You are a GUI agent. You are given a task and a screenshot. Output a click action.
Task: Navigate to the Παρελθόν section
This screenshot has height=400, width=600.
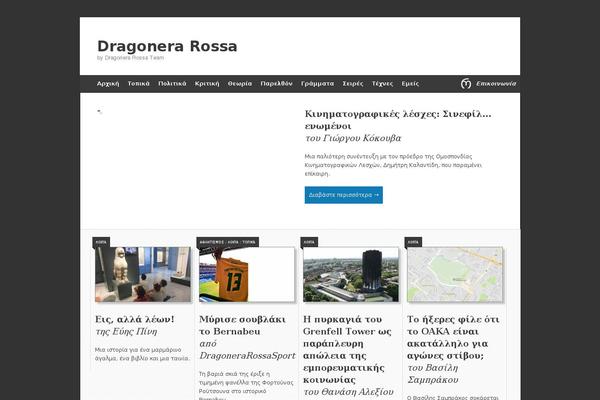point(276,83)
